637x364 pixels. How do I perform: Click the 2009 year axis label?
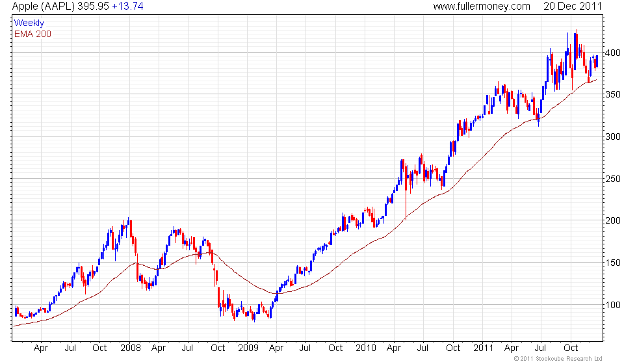click(x=248, y=348)
